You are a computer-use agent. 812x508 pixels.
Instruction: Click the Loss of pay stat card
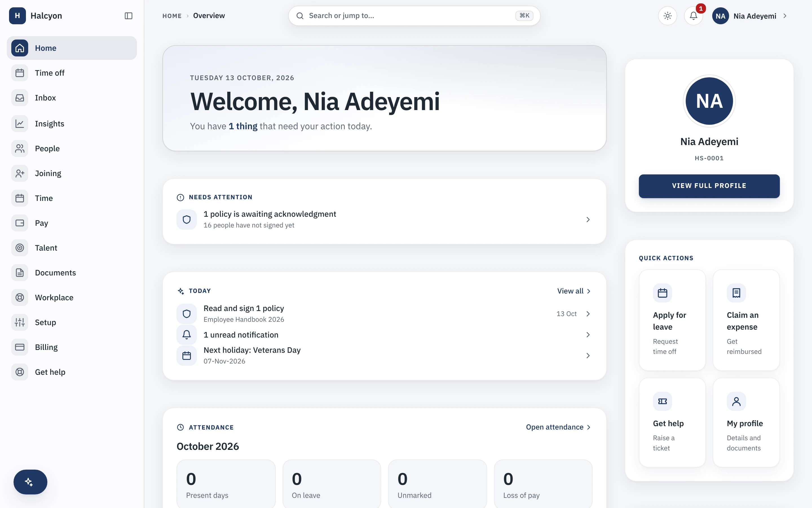click(543, 484)
